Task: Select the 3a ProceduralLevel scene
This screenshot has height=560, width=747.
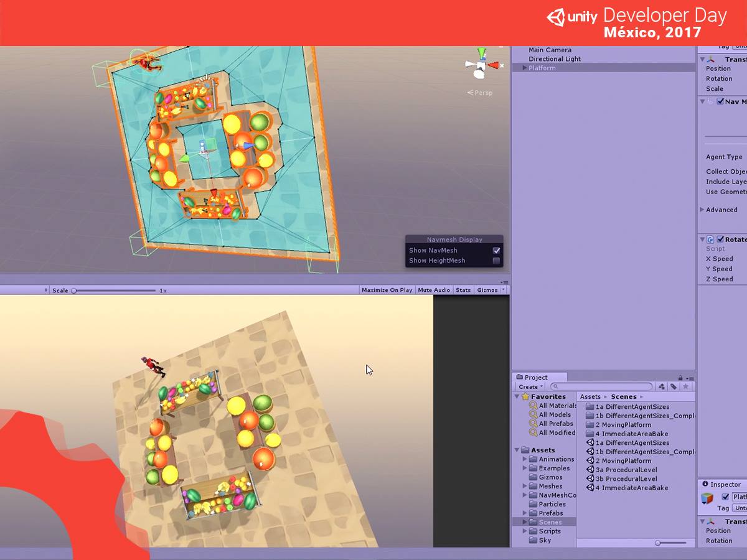Action: [x=621, y=470]
